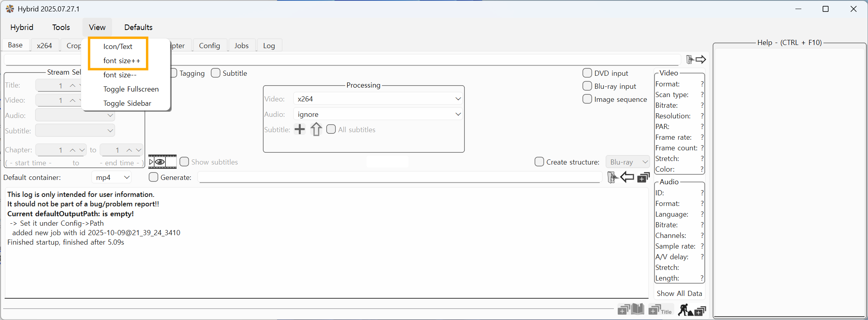The image size is (868, 320).
Task: Increase the first Chapter spinbox value
Action: pyautogui.click(x=73, y=150)
